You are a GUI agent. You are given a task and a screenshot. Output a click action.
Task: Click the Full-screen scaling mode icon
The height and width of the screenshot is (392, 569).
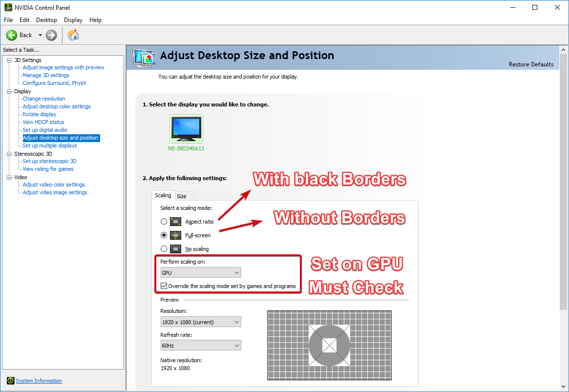[x=175, y=235]
